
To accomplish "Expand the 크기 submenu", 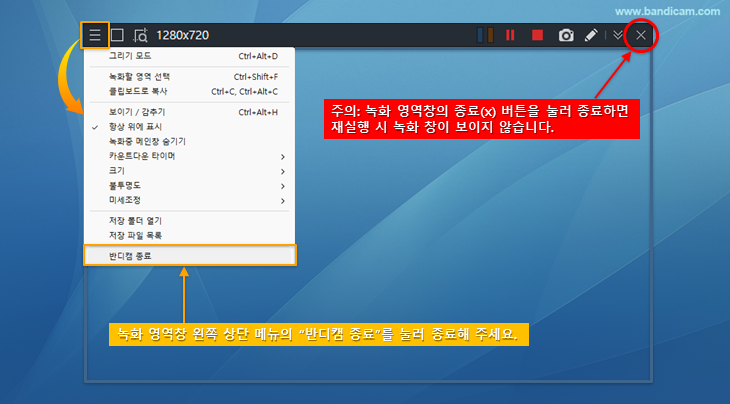I will [189, 171].
